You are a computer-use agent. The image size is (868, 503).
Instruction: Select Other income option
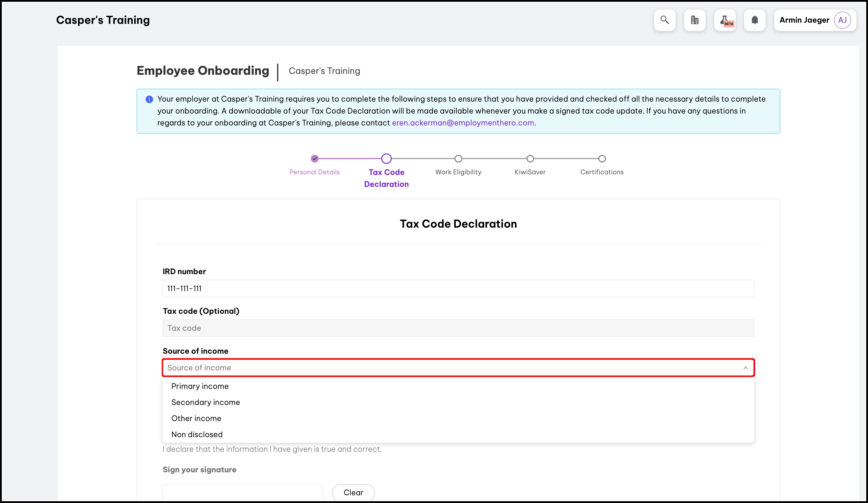point(458,418)
